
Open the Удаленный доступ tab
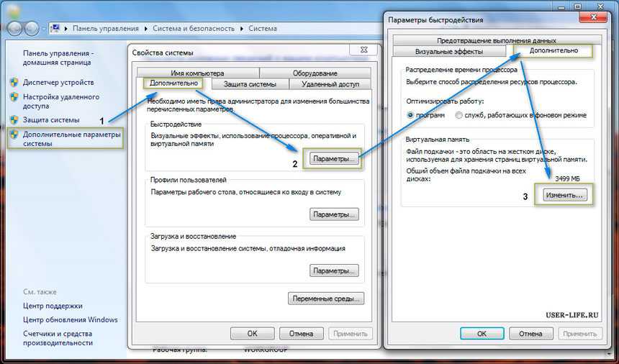tap(330, 84)
